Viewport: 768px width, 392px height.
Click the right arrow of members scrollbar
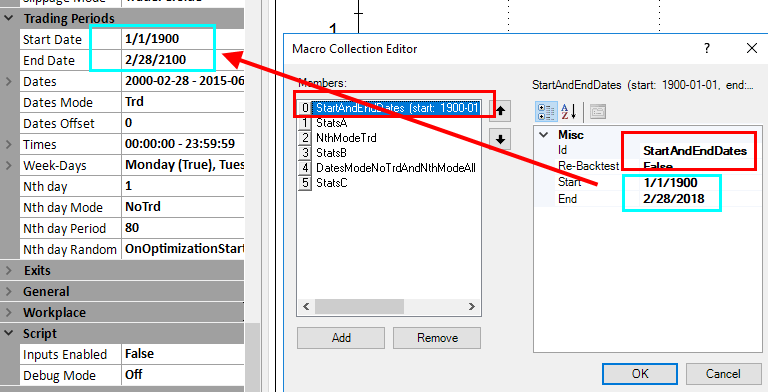point(472,307)
